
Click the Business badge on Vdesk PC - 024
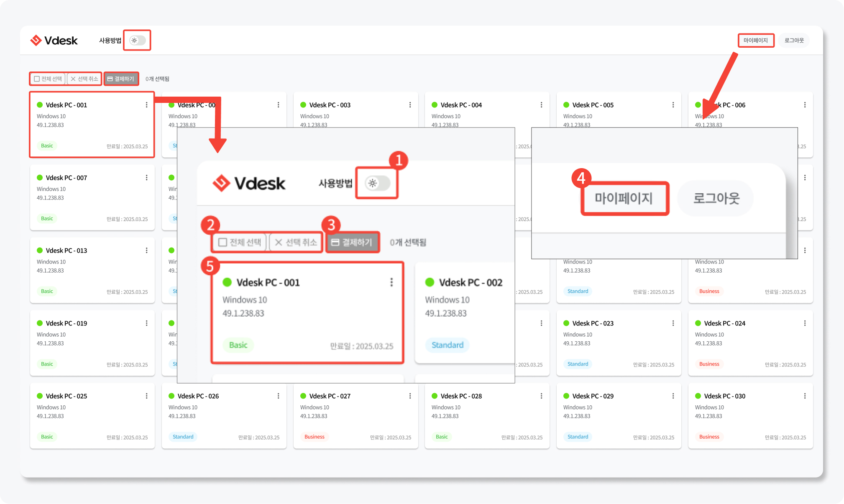coord(709,364)
